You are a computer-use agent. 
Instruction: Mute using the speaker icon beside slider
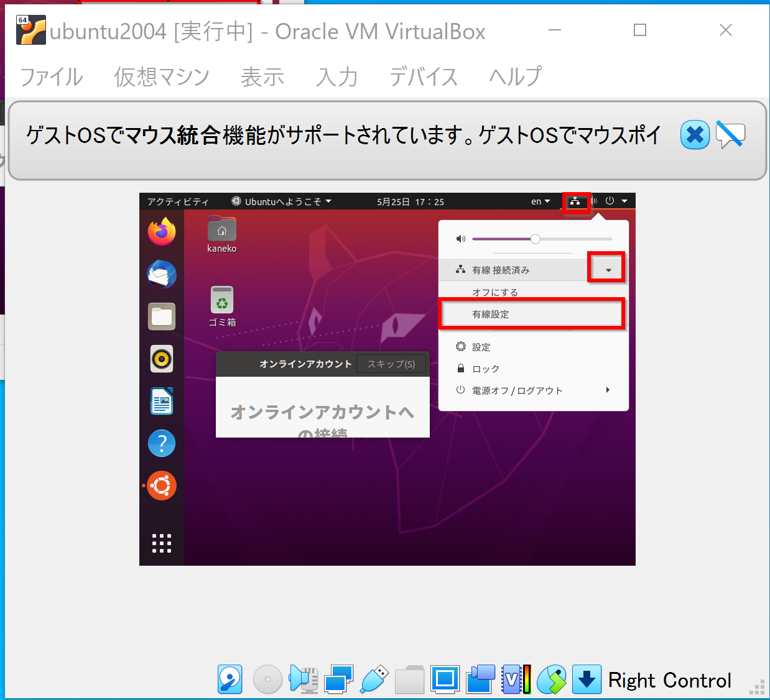(x=460, y=239)
